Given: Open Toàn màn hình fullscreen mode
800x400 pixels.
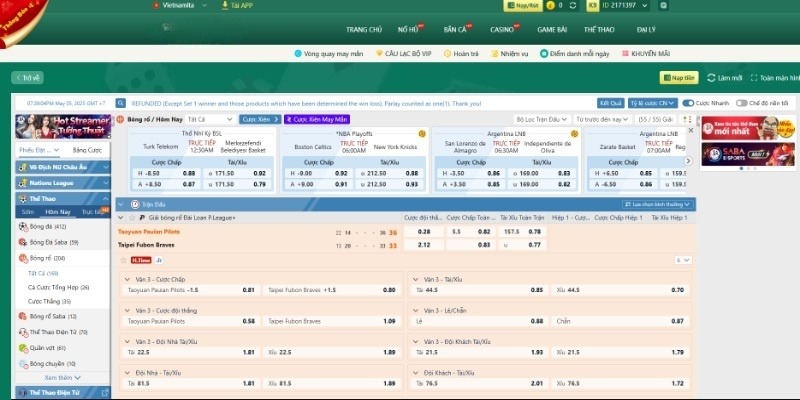Looking at the screenshot, I should (752, 77).
